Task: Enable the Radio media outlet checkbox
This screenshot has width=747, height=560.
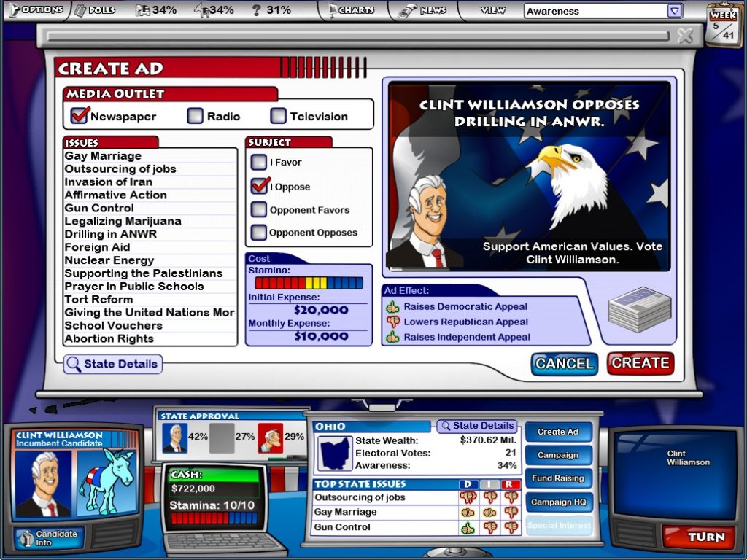Action: [196, 116]
